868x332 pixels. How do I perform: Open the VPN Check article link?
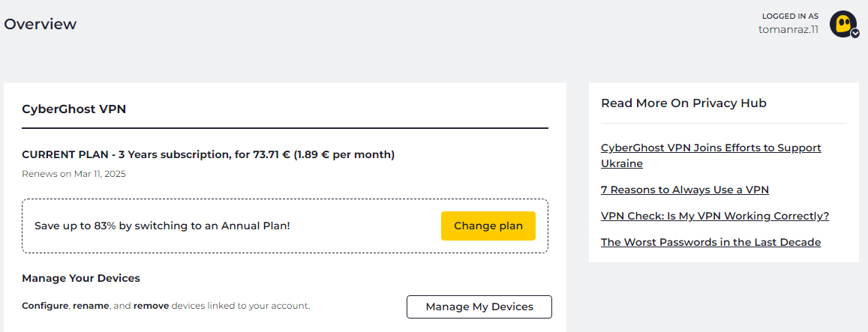coord(715,216)
